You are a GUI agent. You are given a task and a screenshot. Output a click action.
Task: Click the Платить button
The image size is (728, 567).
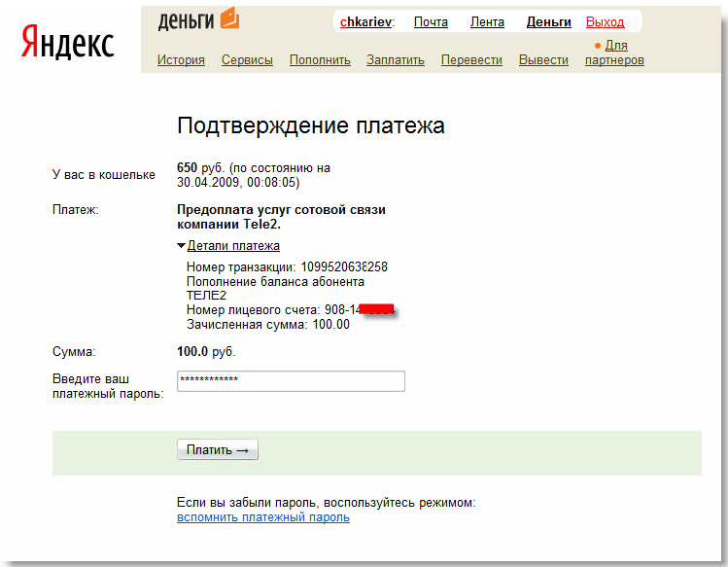218,449
